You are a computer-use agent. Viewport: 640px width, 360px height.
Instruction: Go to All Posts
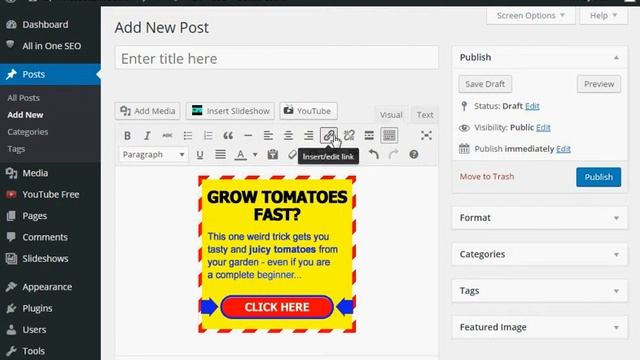click(x=24, y=98)
